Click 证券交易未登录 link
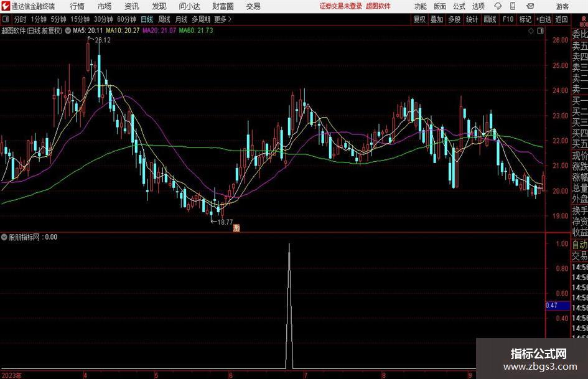Image resolution: width=588 pixels, height=379 pixels. [341, 6]
